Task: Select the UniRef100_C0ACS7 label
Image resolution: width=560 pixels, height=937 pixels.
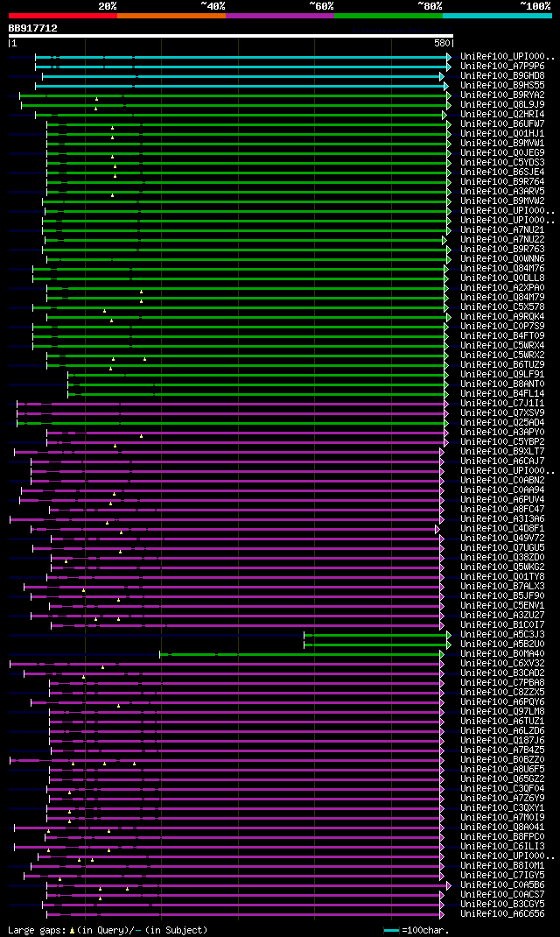Action: click(x=502, y=895)
